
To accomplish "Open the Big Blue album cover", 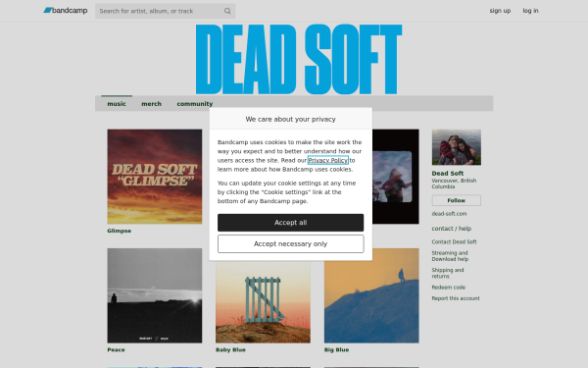I will 371,295.
